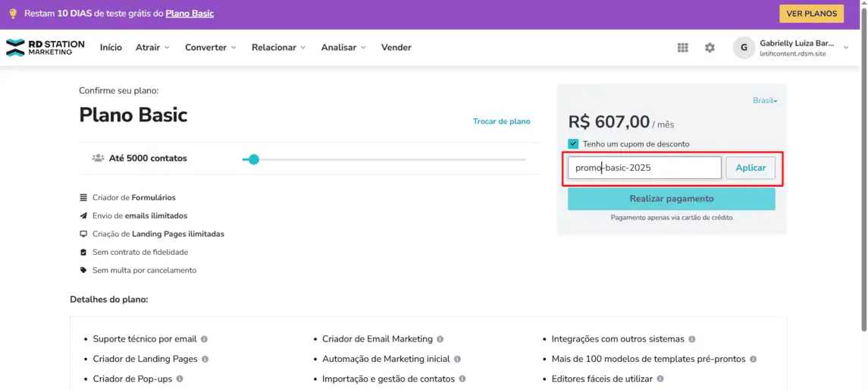Click the tag icon beside Sem multa por cancelamento
This screenshot has width=868, height=390.
pos(83,270)
